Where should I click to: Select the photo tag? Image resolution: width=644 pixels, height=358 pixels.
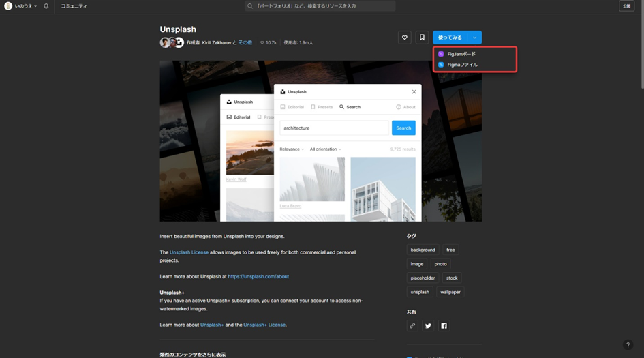(440, 264)
